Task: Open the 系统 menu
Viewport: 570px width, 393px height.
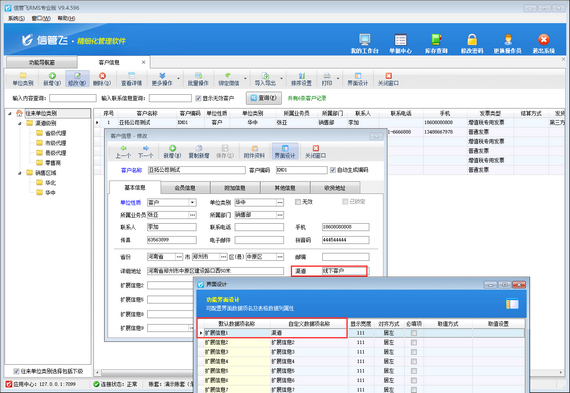Action: [x=16, y=18]
